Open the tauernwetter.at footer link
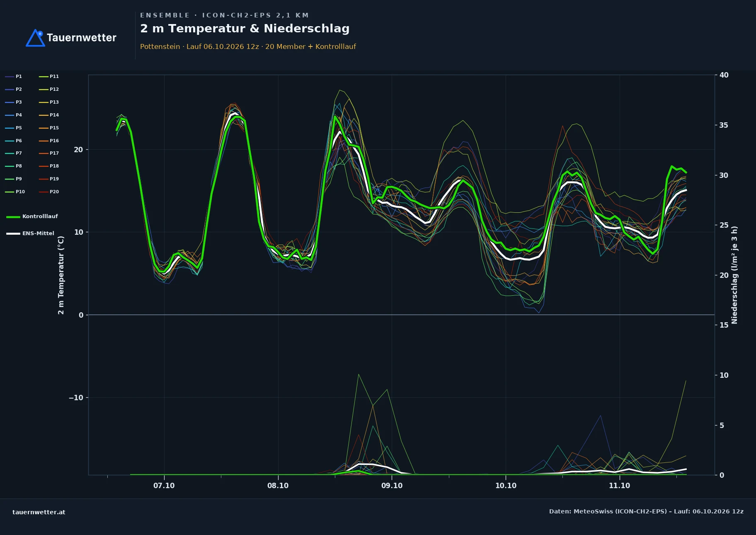 coord(39,512)
